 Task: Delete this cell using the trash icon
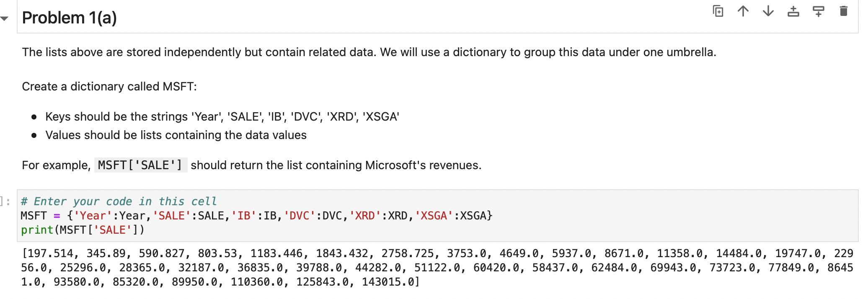coord(844,11)
